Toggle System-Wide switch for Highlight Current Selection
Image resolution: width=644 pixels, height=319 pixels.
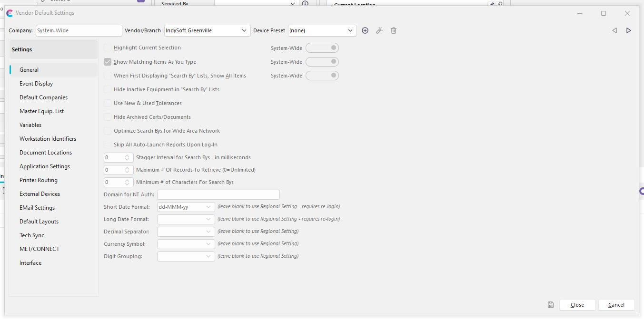coord(322,48)
